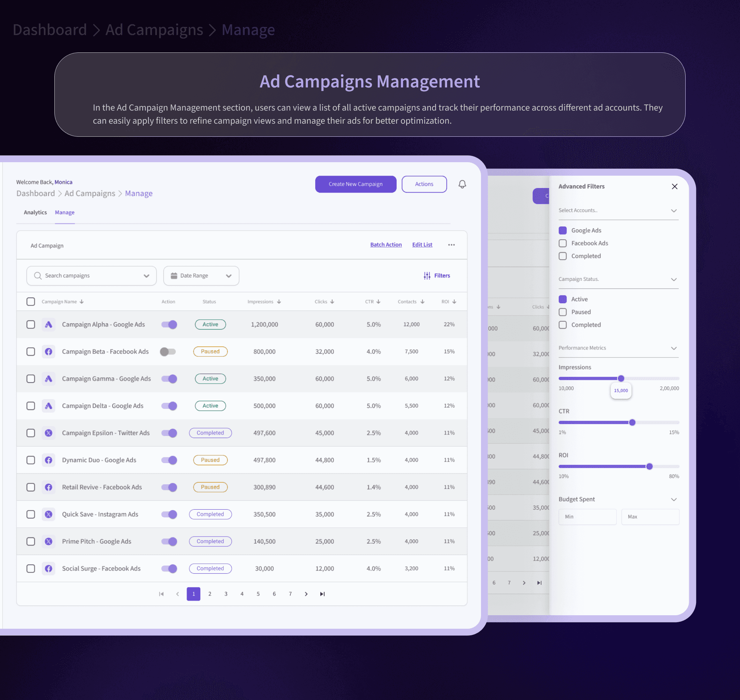740x700 pixels.
Task: Go to last page arrow icon
Action: coord(322,594)
